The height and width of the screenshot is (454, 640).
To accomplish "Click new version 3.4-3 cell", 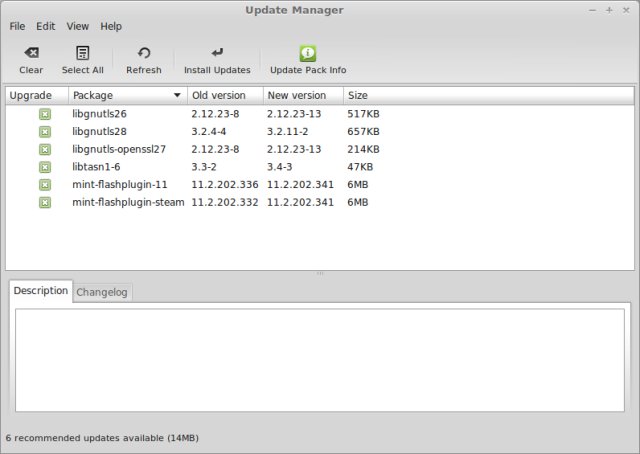I will tap(279, 167).
